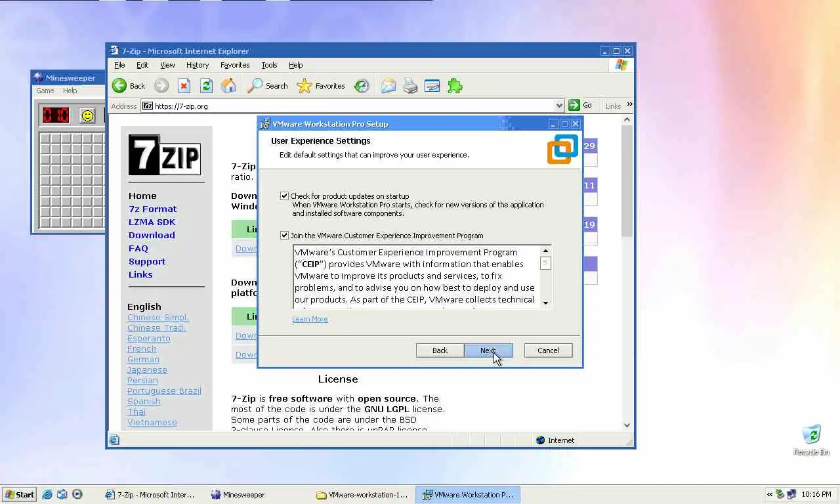Screen dimensions: 840x504
Task: Click the History icon in IE toolbar
Action: [x=362, y=86]
